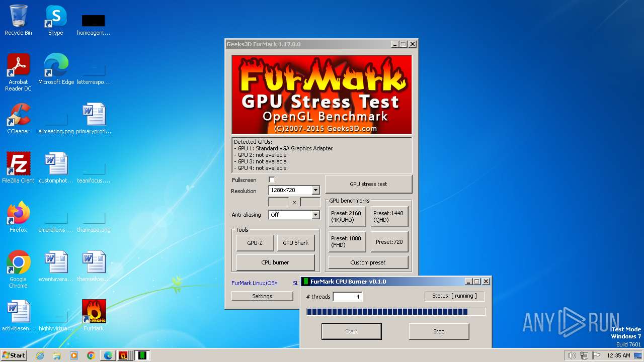Launch the GPU-Z tool
The image size is (644, 362).
point(255,243)
